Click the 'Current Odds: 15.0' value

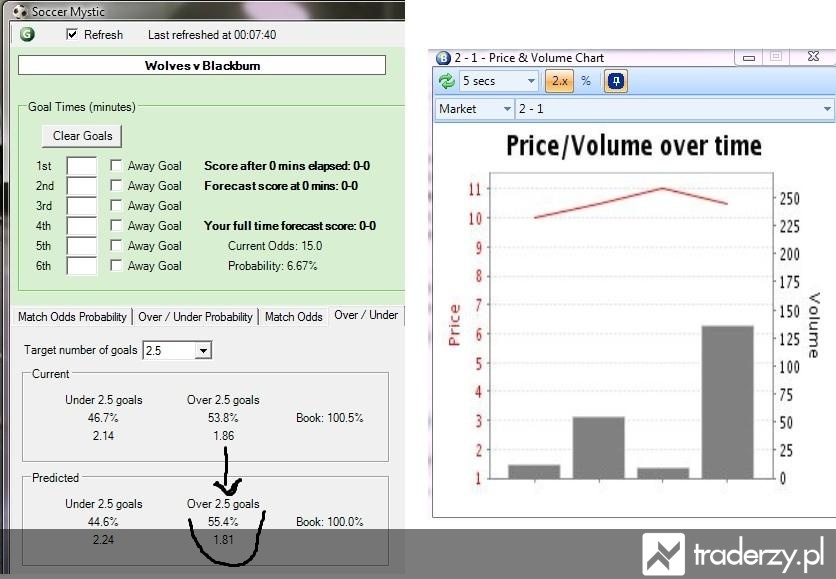coord(275,246)
